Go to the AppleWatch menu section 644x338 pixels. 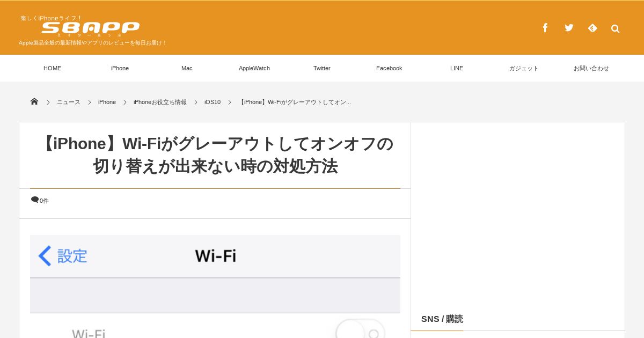click(254, 68)
